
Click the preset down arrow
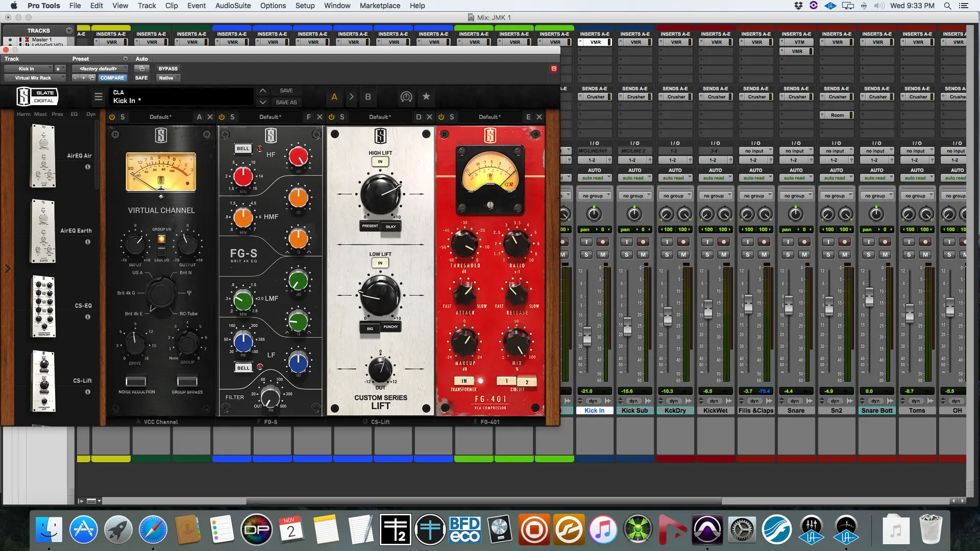pos(262,102)
